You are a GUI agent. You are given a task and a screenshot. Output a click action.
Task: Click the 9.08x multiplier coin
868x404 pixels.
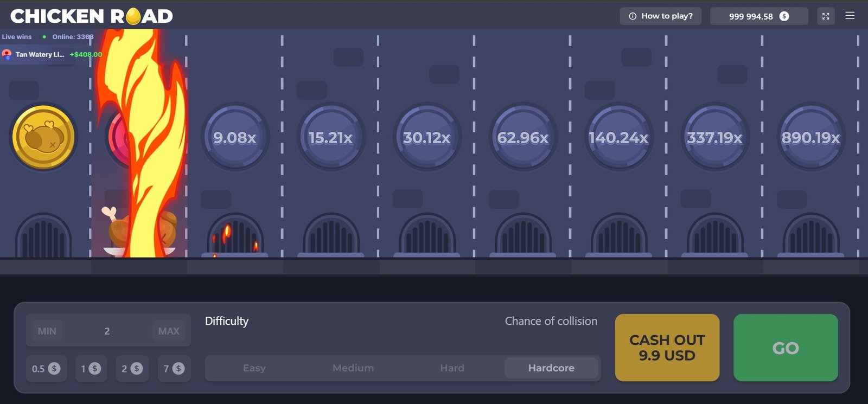pyautogui.click(x=235, y=138)
